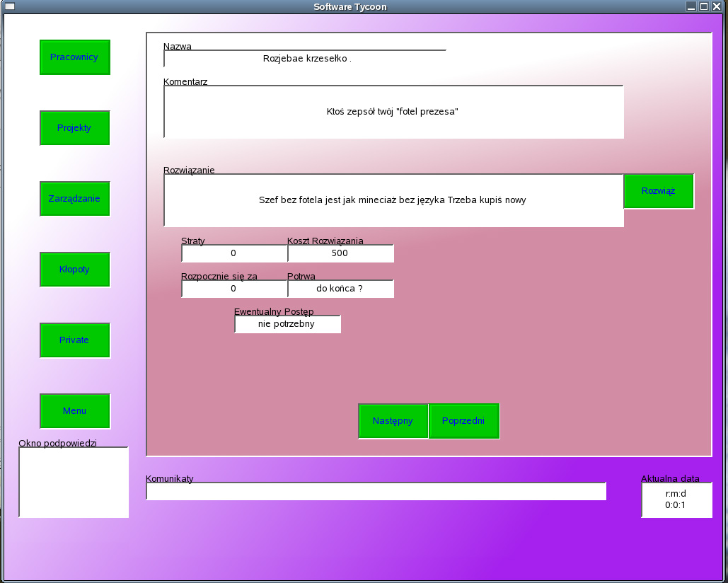Click the Private button
This screenshot has height=583, width=728.
coord(74,340)
